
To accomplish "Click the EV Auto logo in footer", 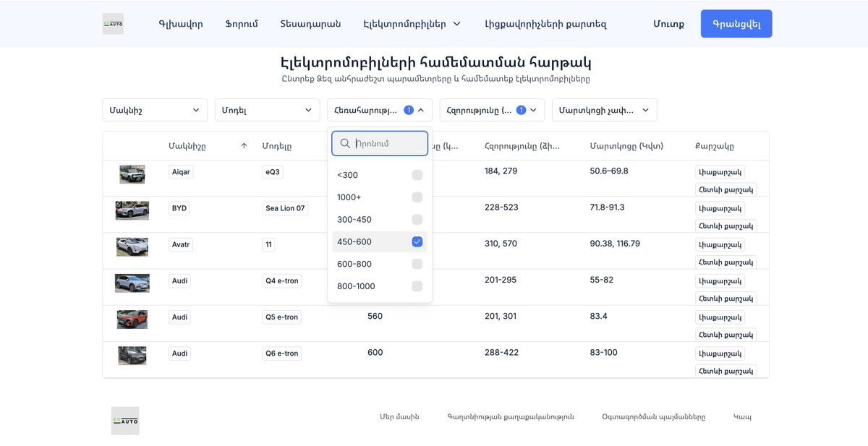I will click(x=125, y=421).
